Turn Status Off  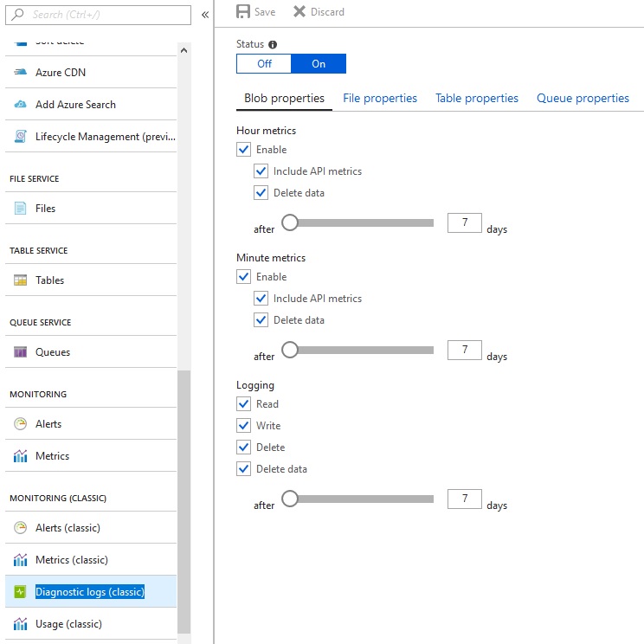(x=264, y=64)
